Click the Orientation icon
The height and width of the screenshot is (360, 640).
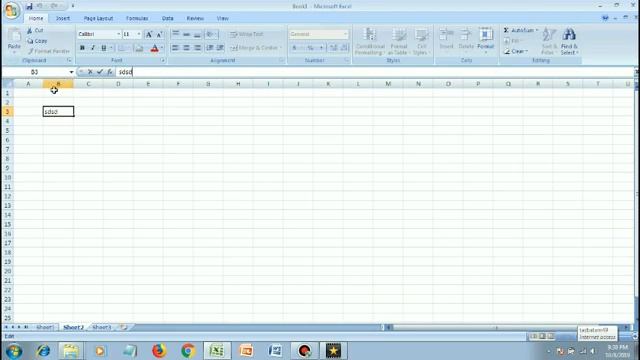click(x=211, y=34)
